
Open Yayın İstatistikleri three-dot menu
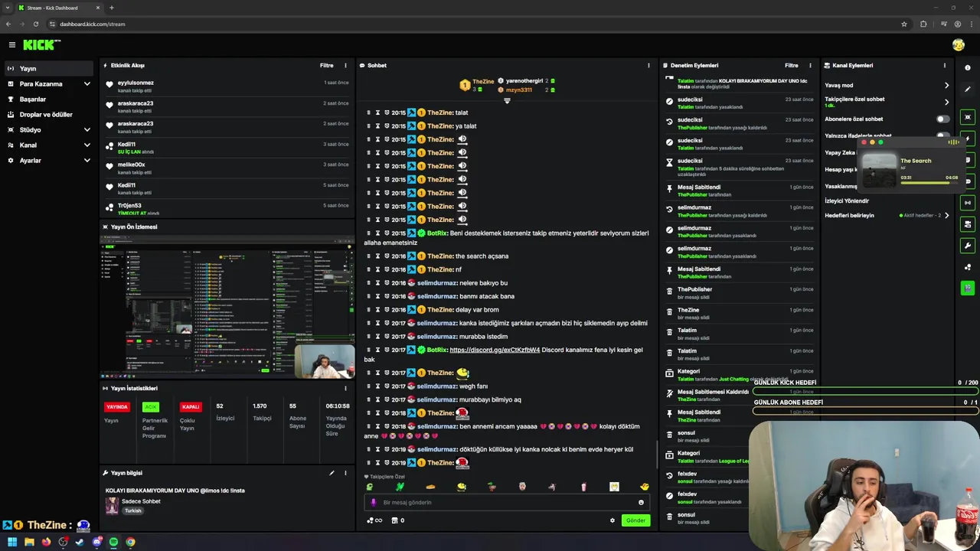[345, 389]
